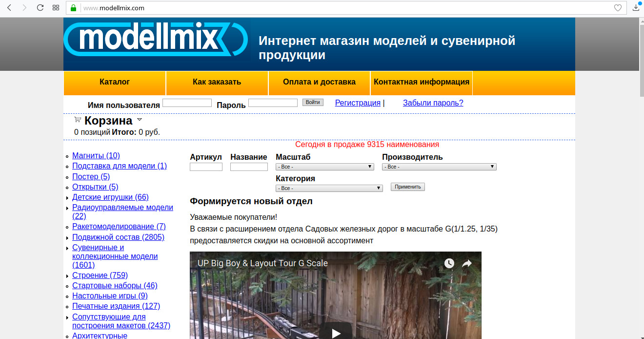
Task: Open the Стартовые наборы (46) link
Action: tap(115, 285)
